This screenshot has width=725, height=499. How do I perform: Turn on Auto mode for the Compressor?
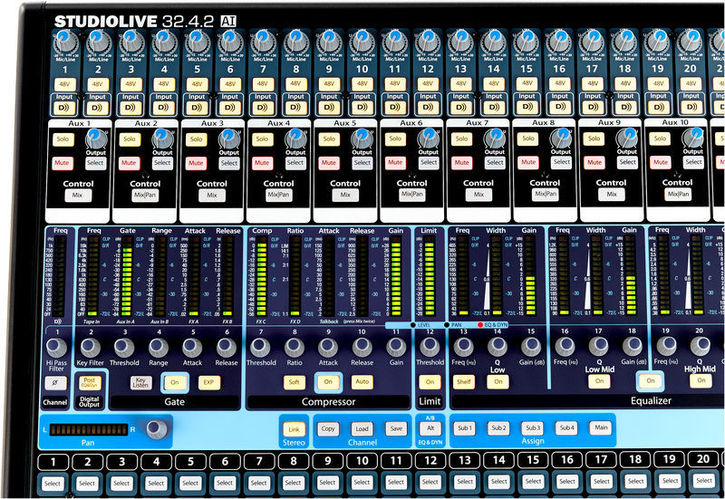362,382
